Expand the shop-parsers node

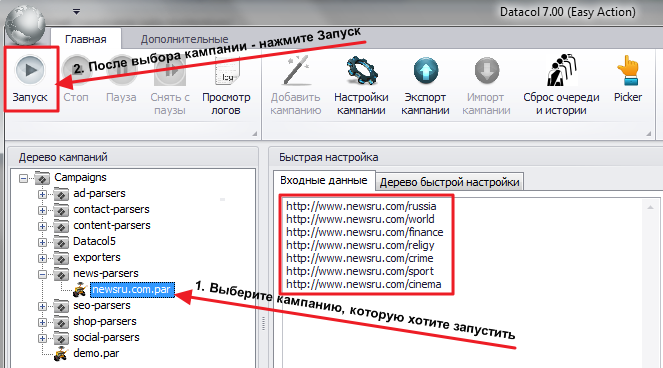[42, 322]
